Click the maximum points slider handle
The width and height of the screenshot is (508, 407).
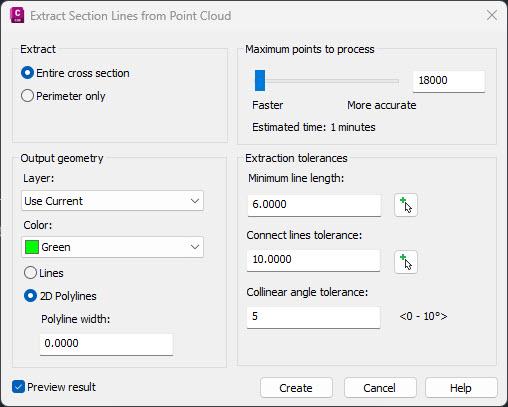click(x=260, y=80)
